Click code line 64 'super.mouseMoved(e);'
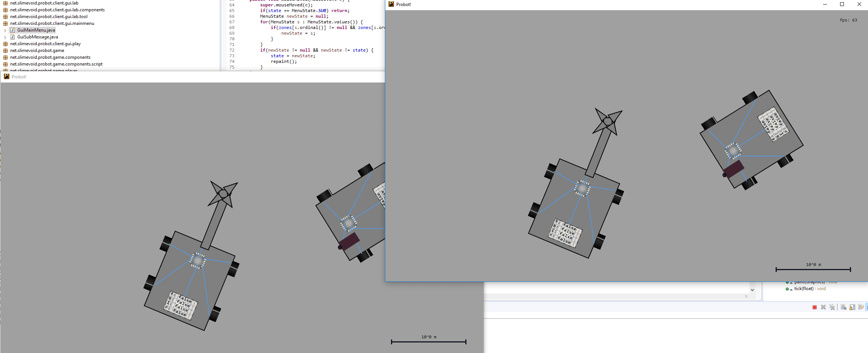Viewport: 868px width, 353px height. pyautogui.click(x=286, y=5)
